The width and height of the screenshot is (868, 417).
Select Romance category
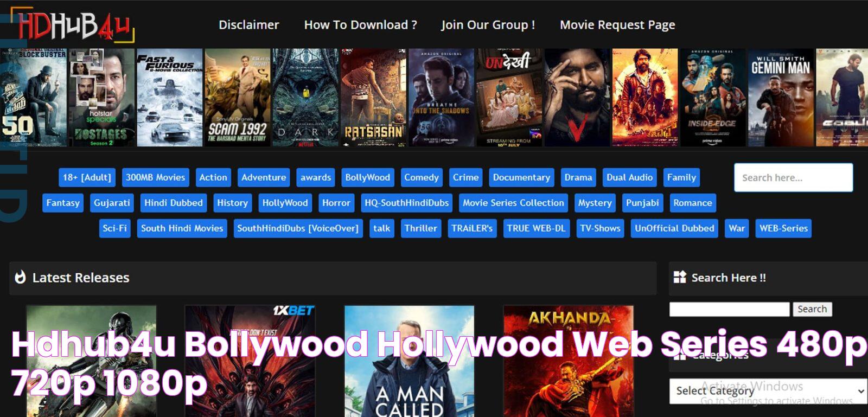693,203
